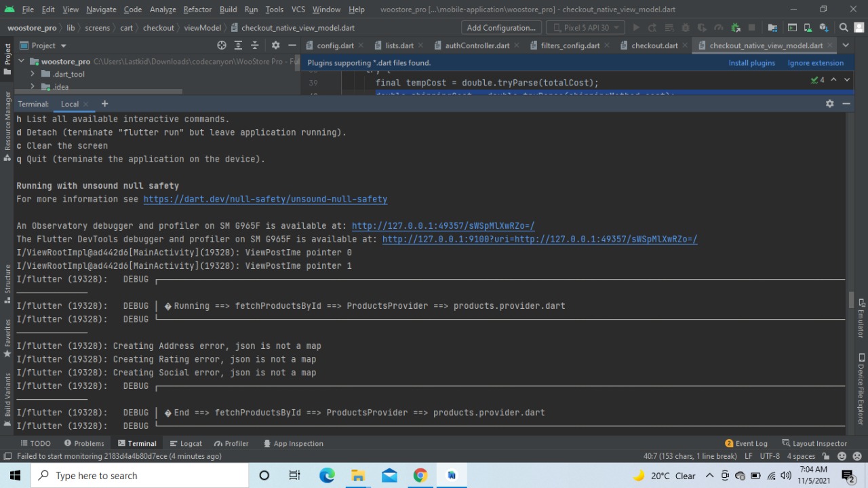Open the unsound-null-safety dart.dev link

coord(265,199)
